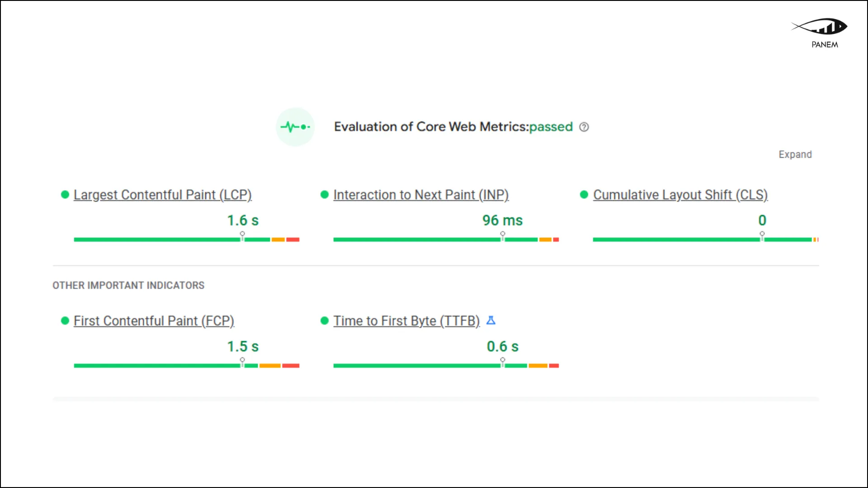This screenshot has height=488, width=868.
Task: Open Cumulative Layout Shift (CLS) link
Action: [x=680, y=195]
